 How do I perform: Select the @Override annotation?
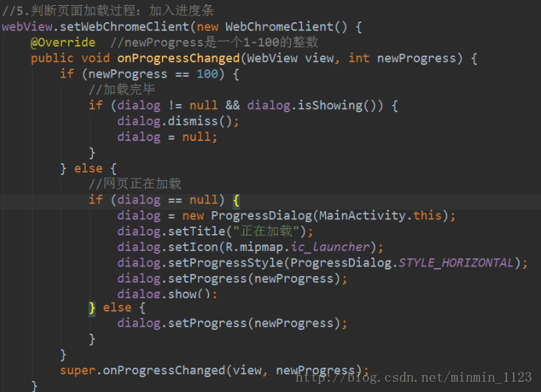coord(63,42)
